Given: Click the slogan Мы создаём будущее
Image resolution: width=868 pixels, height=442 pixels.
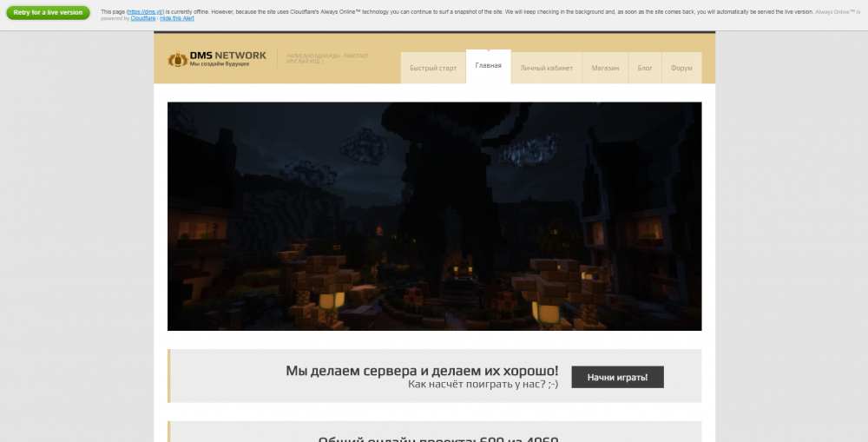Looking at the screenshot, I should (x=220, y=64).
